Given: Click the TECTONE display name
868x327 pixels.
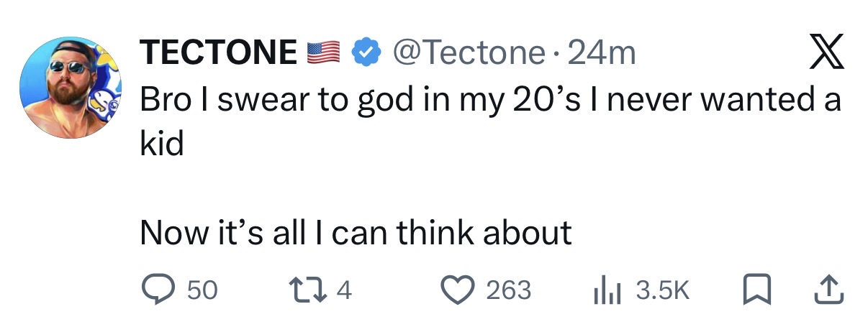Looking at the screenshot, I should coord(218,52).
